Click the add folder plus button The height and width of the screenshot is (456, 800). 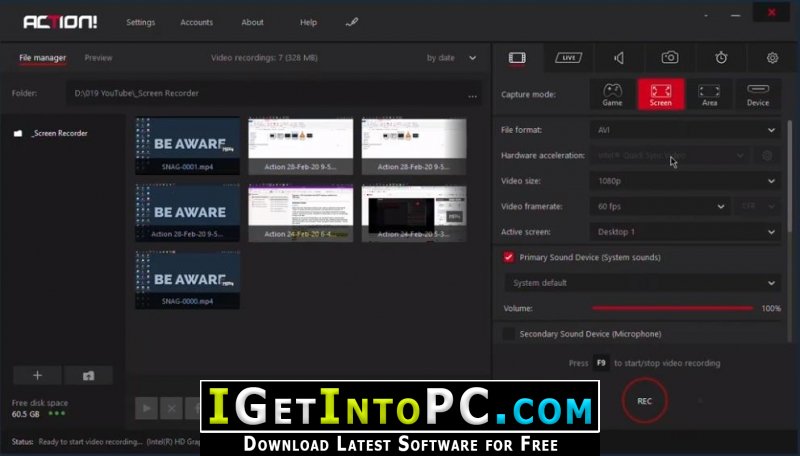click(37, 375)
